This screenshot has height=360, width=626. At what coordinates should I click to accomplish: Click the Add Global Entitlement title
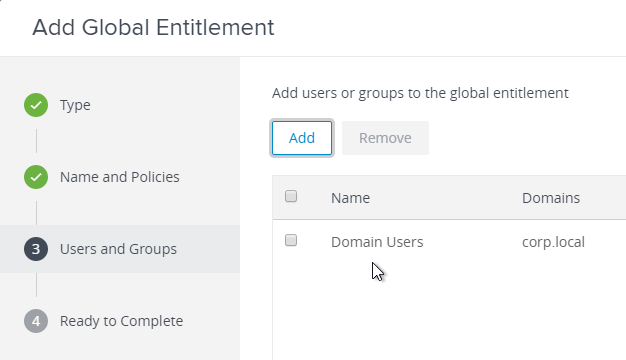pyautogui.click(x=153, y=27)
